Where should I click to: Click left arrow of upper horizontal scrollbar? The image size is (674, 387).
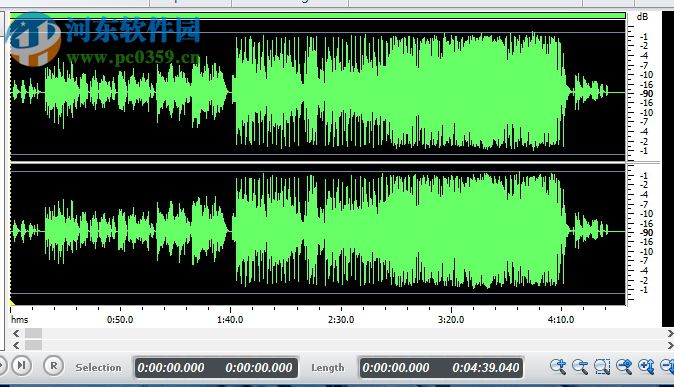pos(16,333)
